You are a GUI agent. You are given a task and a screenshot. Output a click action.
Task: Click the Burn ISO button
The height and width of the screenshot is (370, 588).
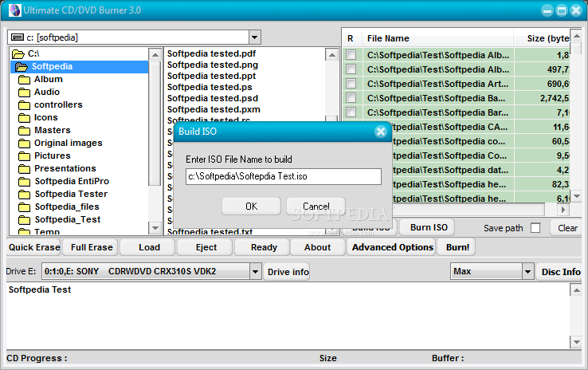429,227
